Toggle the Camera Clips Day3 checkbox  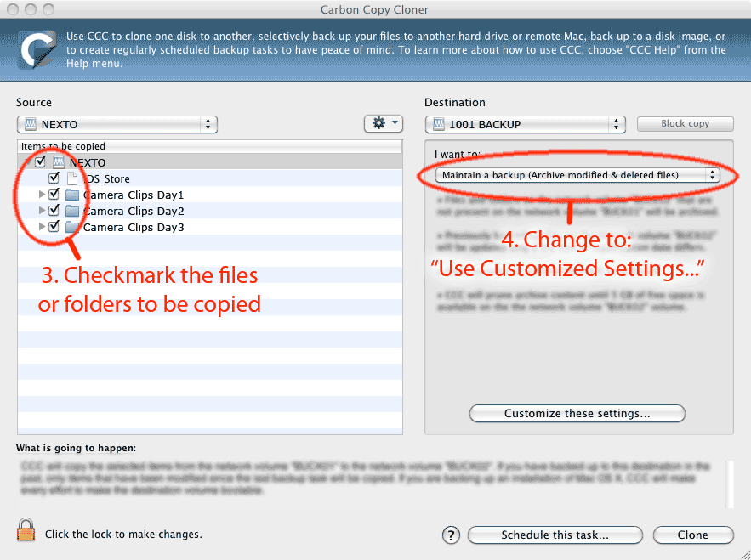click(x=54, y=226)
